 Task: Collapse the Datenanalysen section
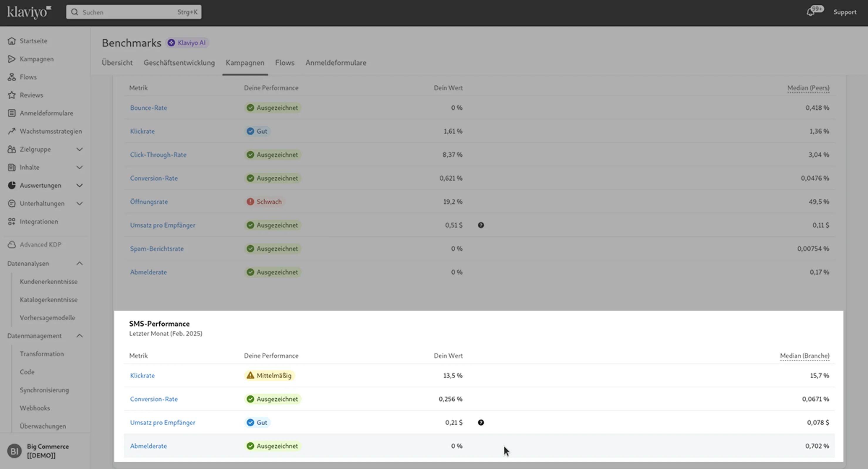tap(79, 264)
